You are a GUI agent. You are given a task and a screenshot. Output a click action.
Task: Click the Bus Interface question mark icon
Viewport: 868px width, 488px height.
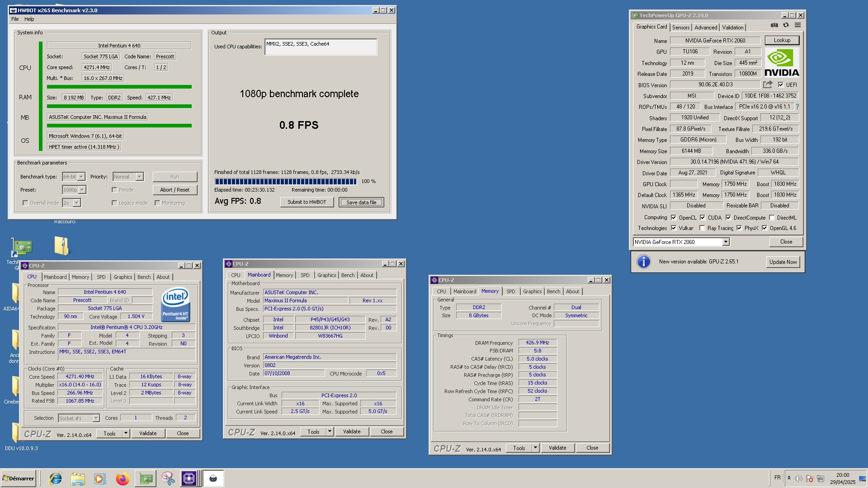[797, 107]
